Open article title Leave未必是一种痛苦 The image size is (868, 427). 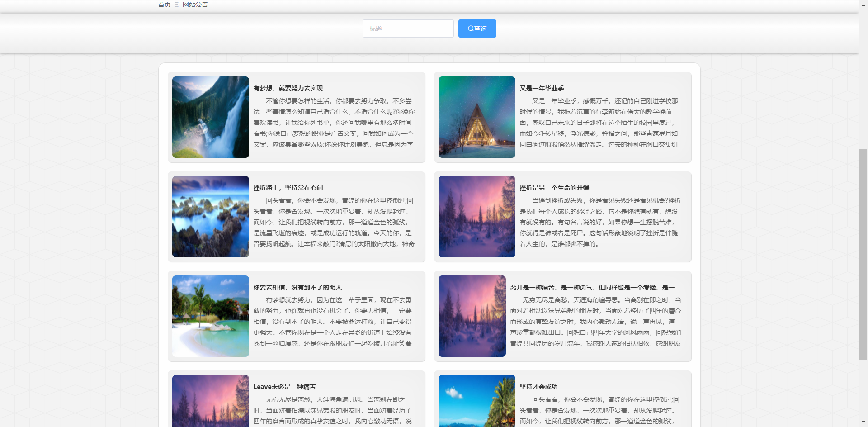point(284,387)
